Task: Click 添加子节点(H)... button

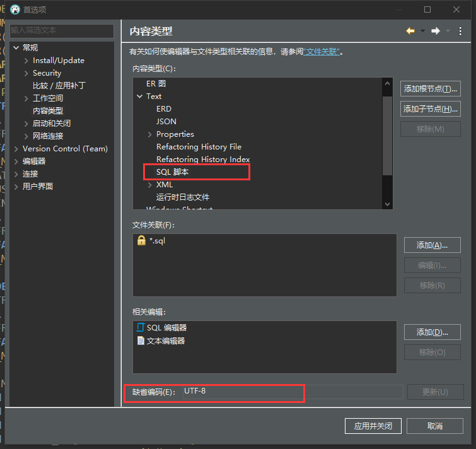Action: pyautogui.click(x=431, y=109)
